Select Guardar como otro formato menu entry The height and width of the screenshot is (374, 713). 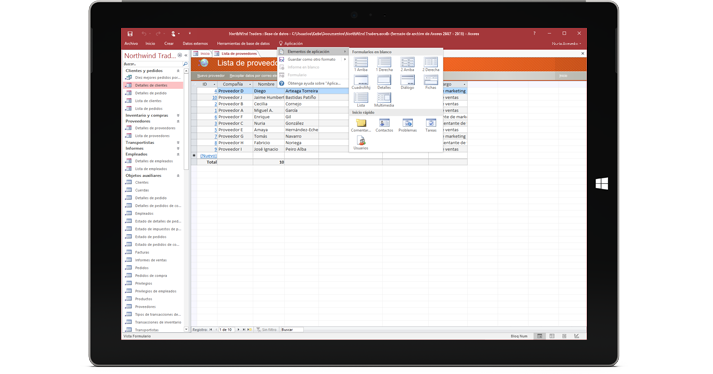pyautogui.click(x=311, y=60)
